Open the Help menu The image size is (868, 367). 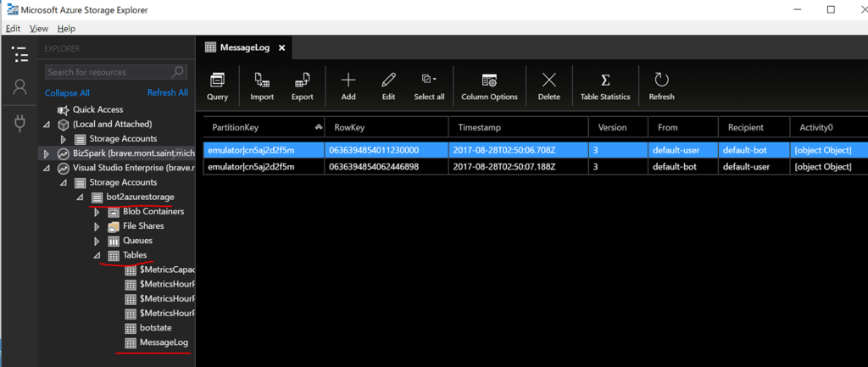(66, 28)
